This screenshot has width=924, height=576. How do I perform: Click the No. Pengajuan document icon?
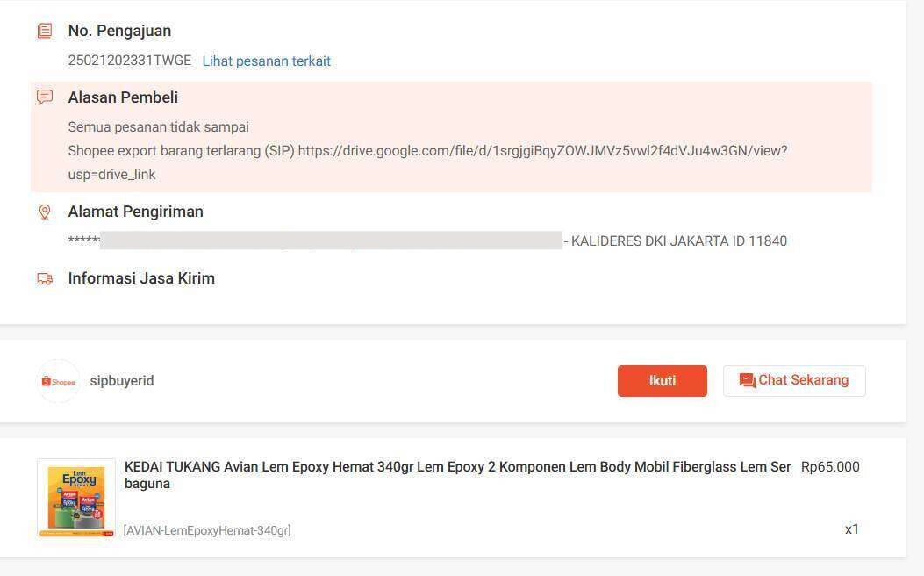click(x=45, y=31)
